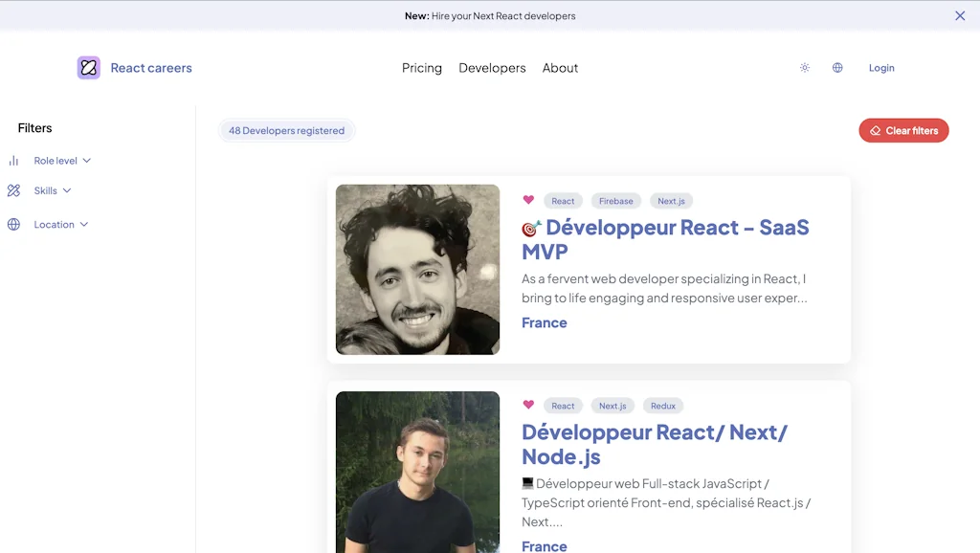This screenshot has width=980, height=553.
Task: Expand the Role level dropdown
Action: [57, 160]
